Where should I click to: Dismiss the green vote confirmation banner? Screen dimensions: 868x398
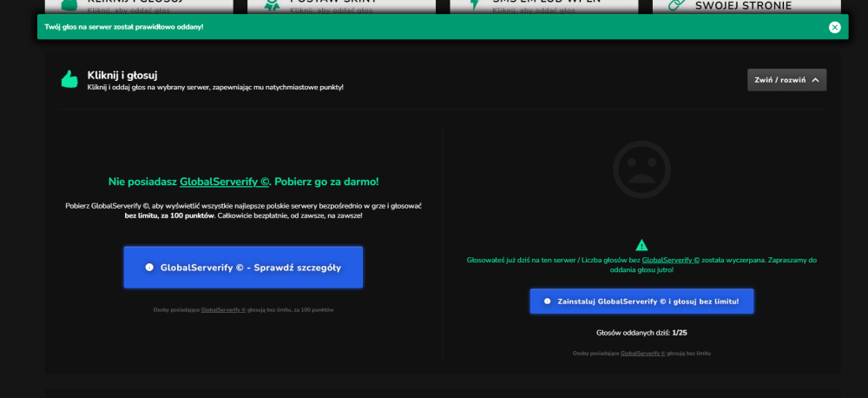click(834, 27)
